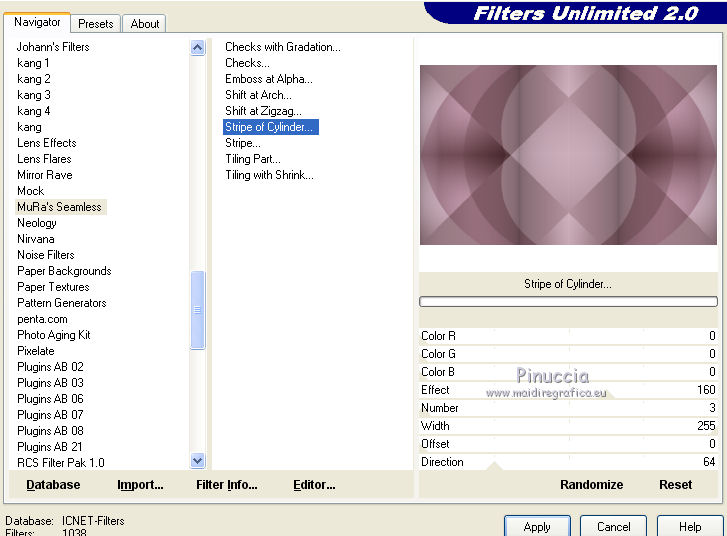
Task: Select the Photo Aging Kit category
Action: [x=53, y=335]
